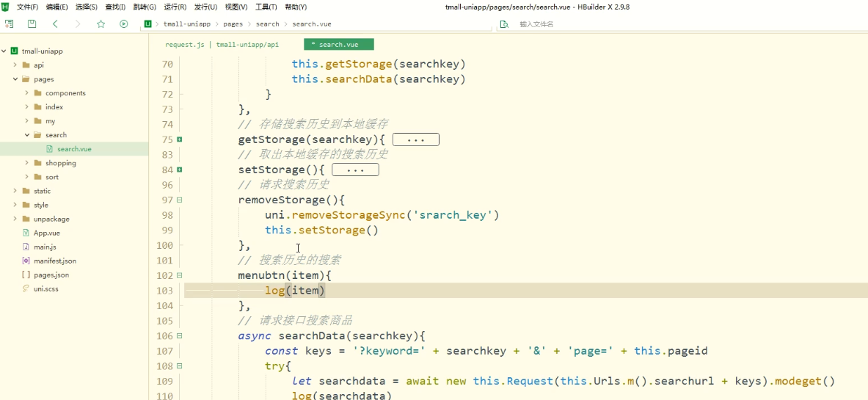
Task: Click the new file toolbar icon
Action: pyautogui.click(x=9, y=23)
